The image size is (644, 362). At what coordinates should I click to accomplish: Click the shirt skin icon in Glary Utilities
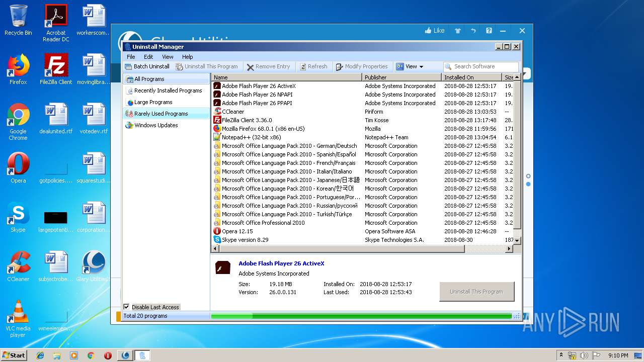(x=457, y=31)
